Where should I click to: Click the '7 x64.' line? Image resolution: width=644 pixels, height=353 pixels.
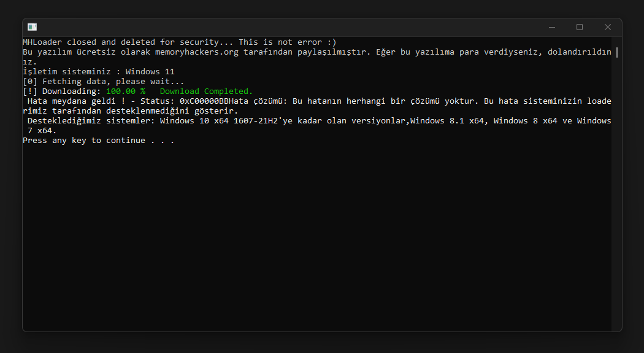tap(42, 131)
